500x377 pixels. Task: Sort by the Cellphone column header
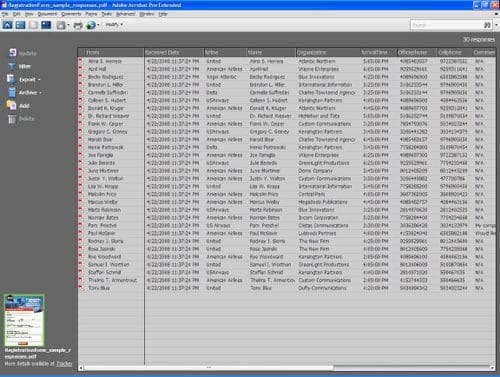(455, 52)
